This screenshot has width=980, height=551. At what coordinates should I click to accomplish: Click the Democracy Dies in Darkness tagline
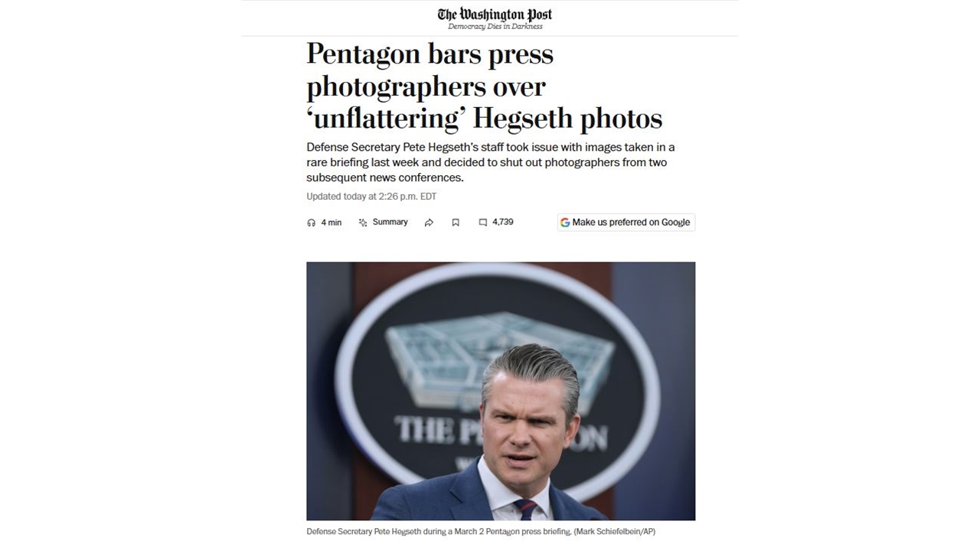495,27
